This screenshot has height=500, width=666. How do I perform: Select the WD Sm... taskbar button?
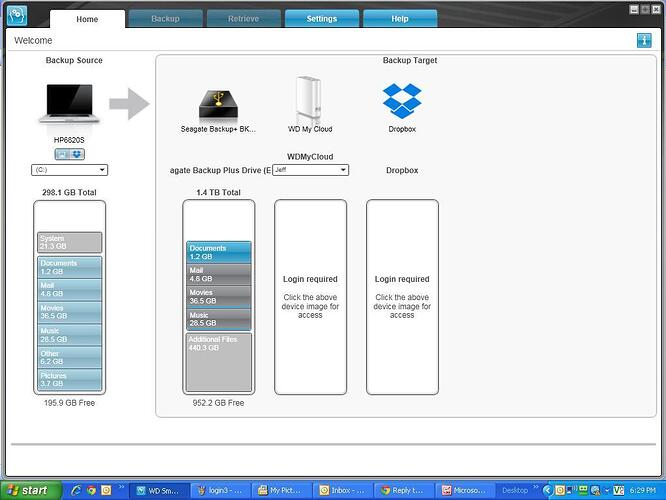click(158, 491)
